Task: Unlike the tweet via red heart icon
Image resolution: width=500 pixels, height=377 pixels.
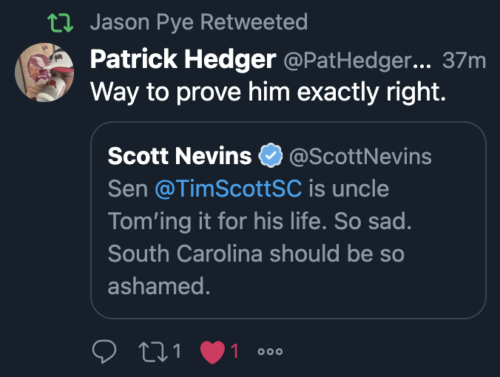Action: [x=212, y=352]
